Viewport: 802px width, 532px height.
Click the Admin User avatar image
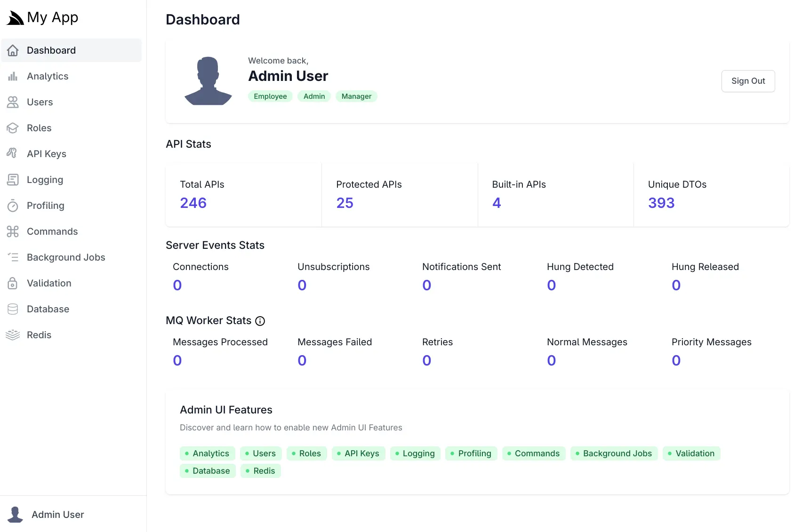click(208, 80)
